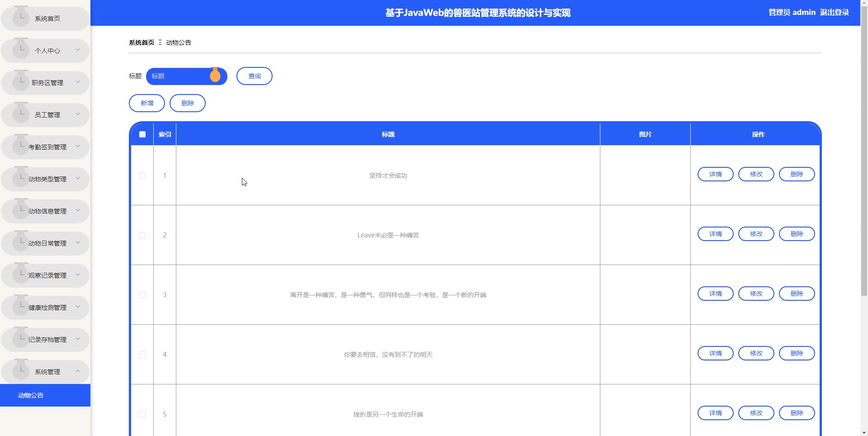Viewport: 868px width, 436px height.
Task: Expand the 动物类型管理 chevron
Action: coord(78,178)
